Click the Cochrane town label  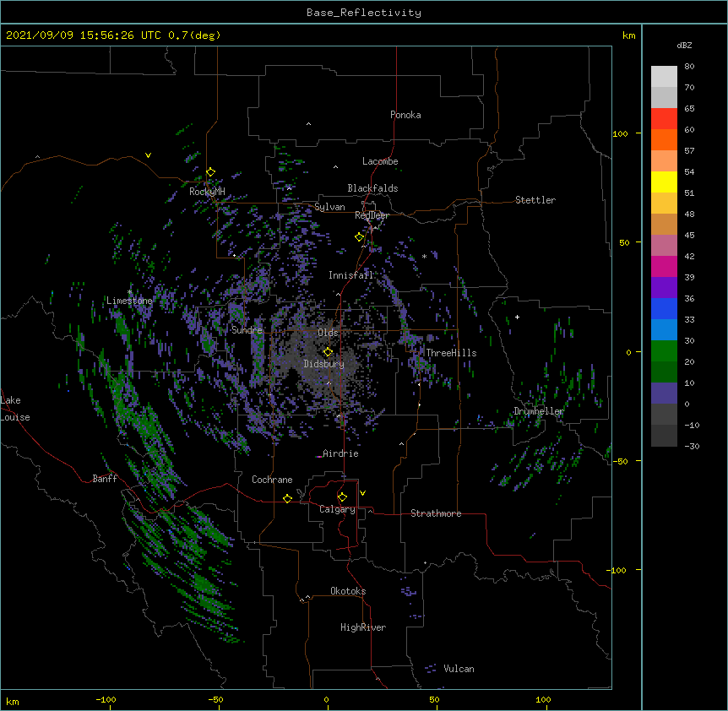pos(272,480)
